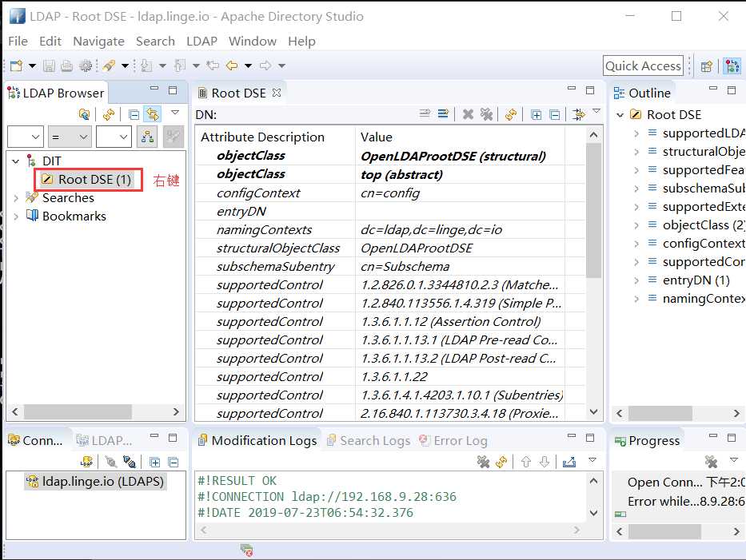The height and width of the screenshot is (560, 746).
Task: Reload attributes in Root DSE editor
Action: click(x=511, y=114)
